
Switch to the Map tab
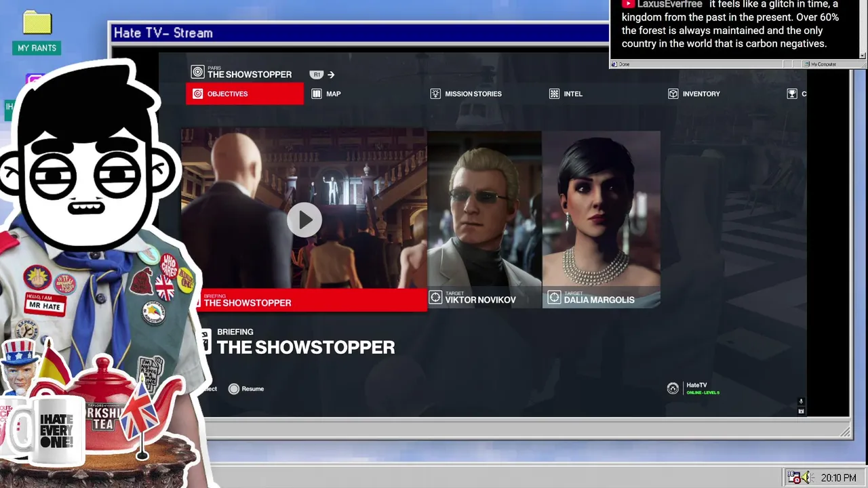pos(326,94)
